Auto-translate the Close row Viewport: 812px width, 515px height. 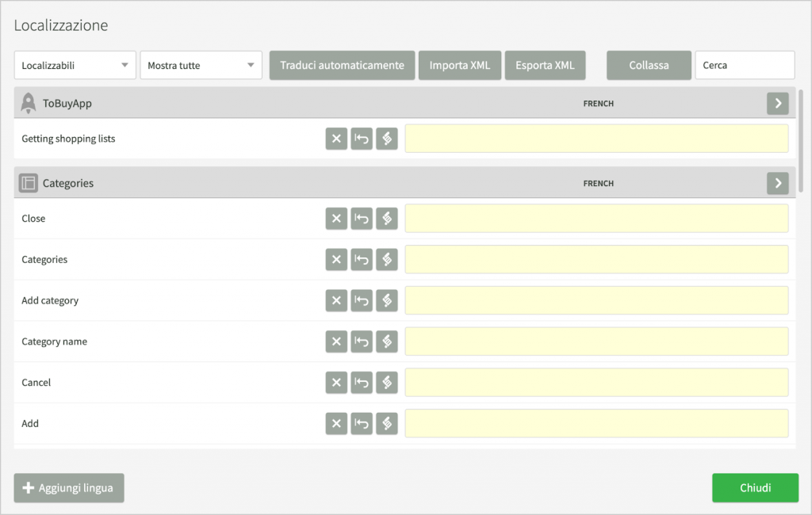(387, 219)
